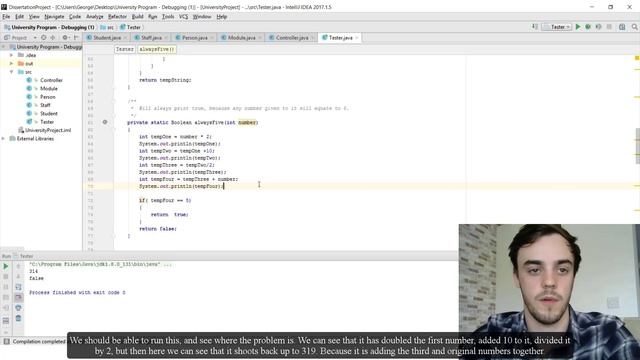Toggle scroll to end in Run console
This screenshot has height=360, width=640.
(x=18, y=298)
